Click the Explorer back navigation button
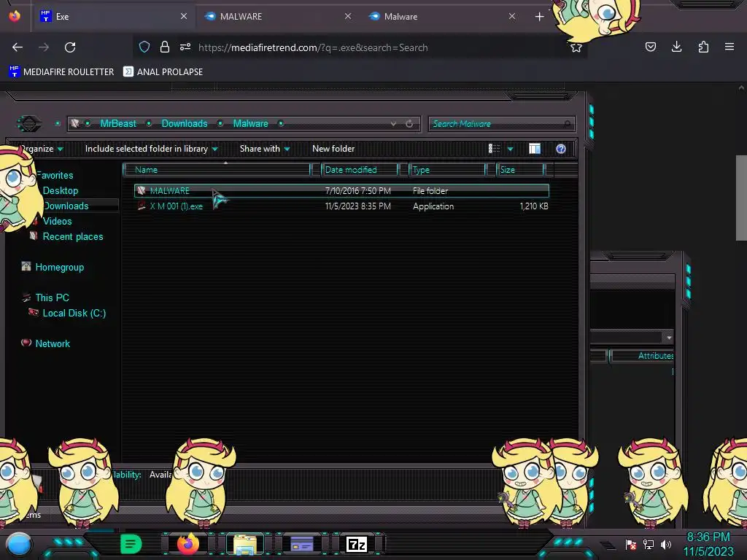This screenshot has height=560, width=747. tap(29, 124)
